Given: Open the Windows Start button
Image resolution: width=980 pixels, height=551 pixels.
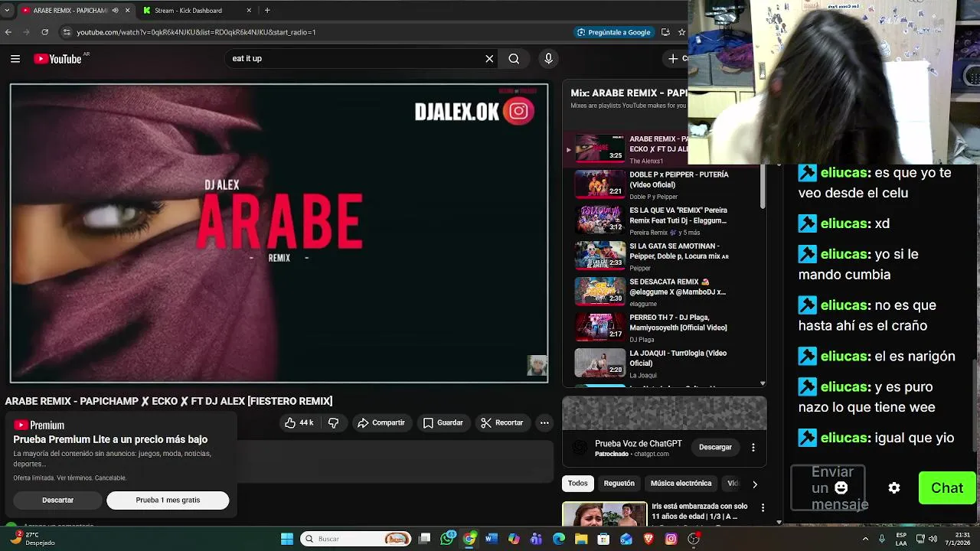Looking at the screenshot, I should 287,539.
